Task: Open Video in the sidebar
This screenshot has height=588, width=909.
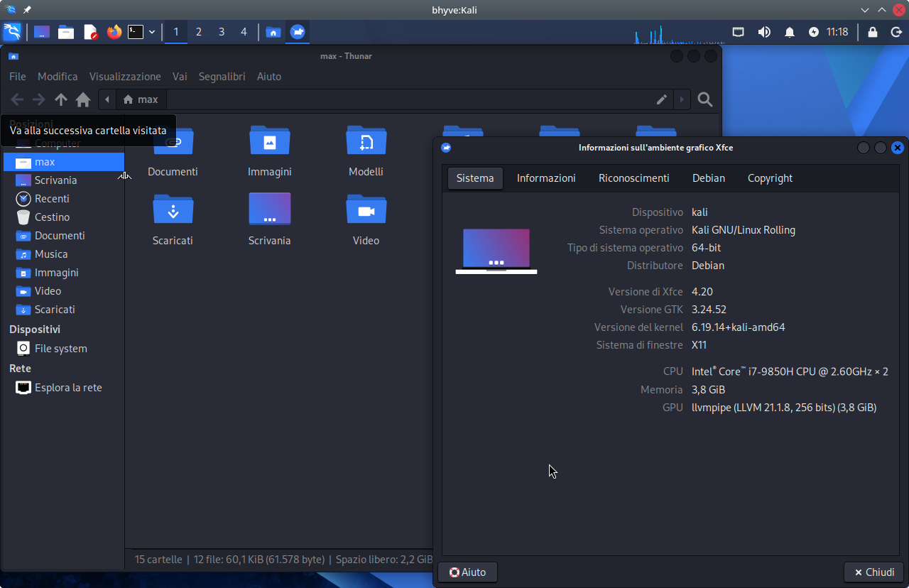Action: click(x=64, y=291)
